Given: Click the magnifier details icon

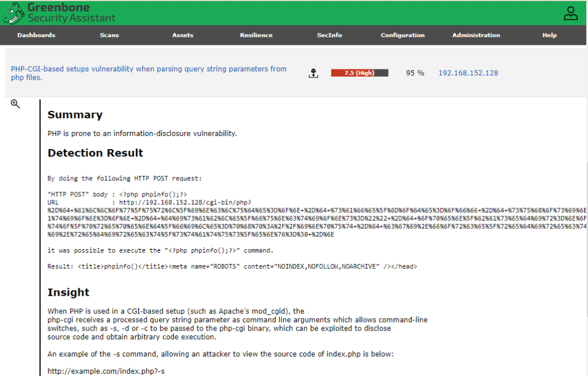Looking at the screenshot, I should 16,104.
